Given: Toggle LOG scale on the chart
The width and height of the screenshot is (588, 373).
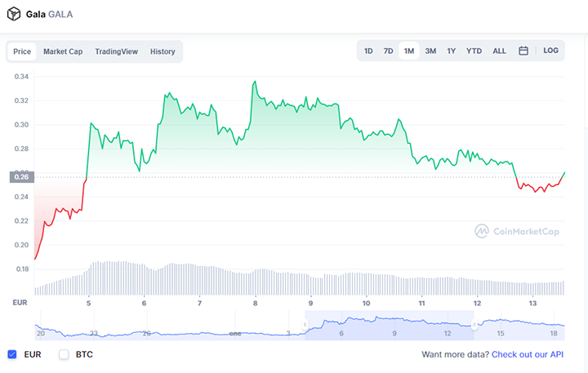Looking at the screenshot, I should pos(551,51).
